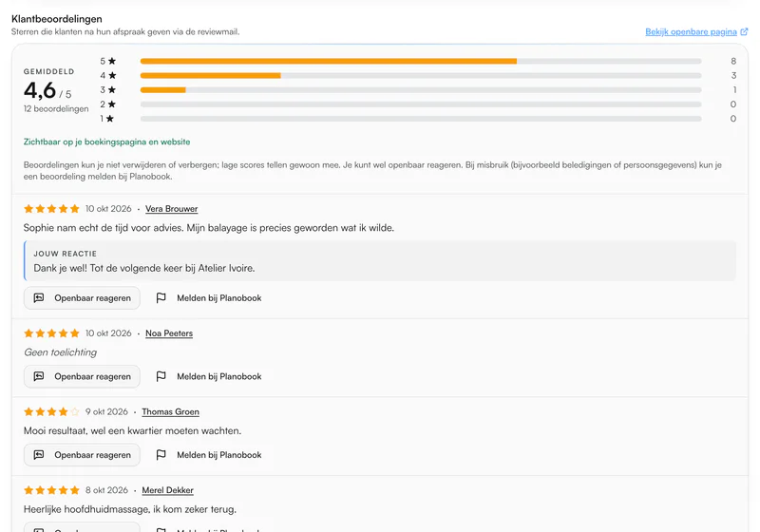
Task: Click 'Openbaar reageren' under Noa Peeters' review
Action: click(82, 376)
